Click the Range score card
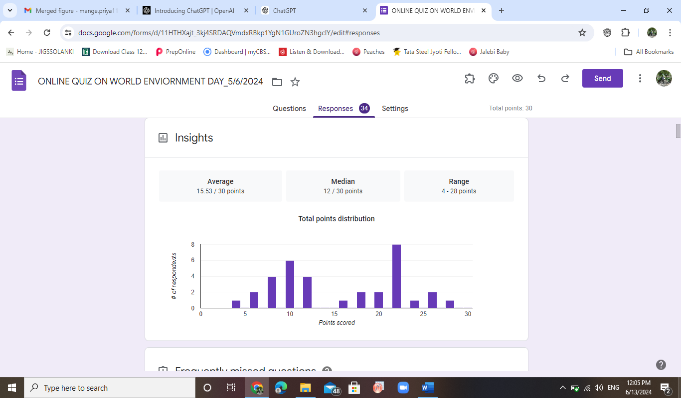681x398 pixels. tap(459, 186)
